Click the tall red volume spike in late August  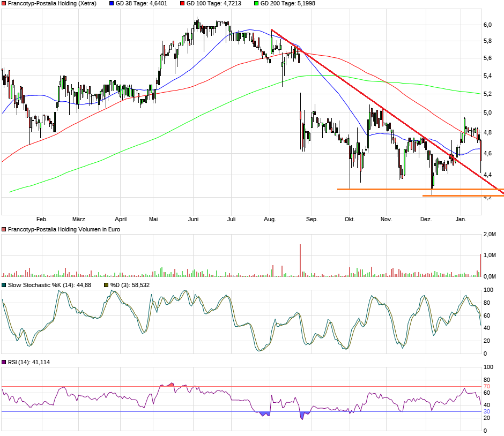[300, 260]
